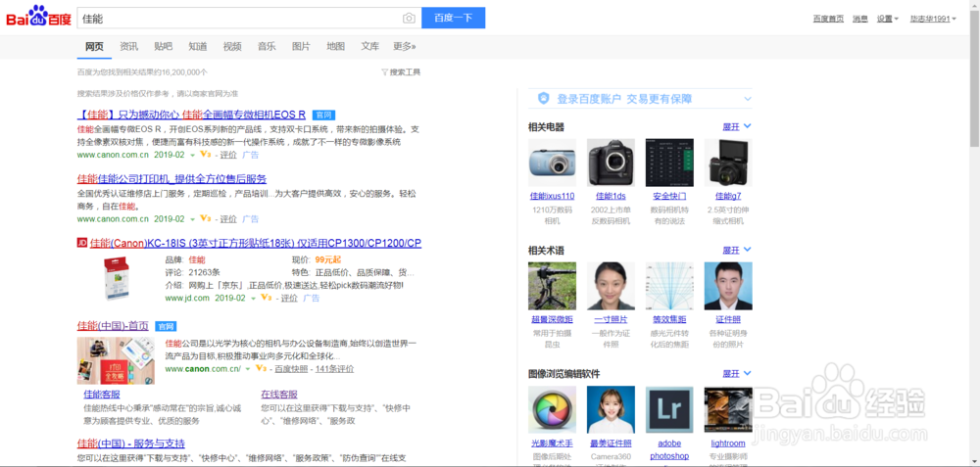The width and height of the screenshot is (980, 467).
Task: Open EOS R full-frame mirrorless result
Action: pos(191,115)
